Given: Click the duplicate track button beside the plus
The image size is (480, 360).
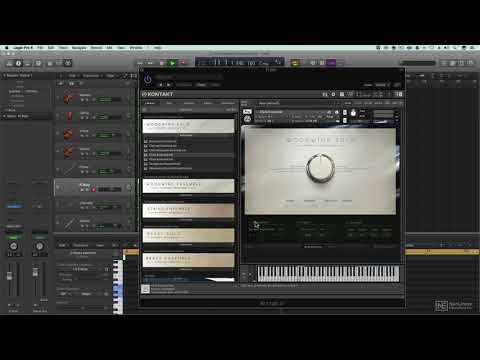Looking at the screenshot, I should click(72, 84).
